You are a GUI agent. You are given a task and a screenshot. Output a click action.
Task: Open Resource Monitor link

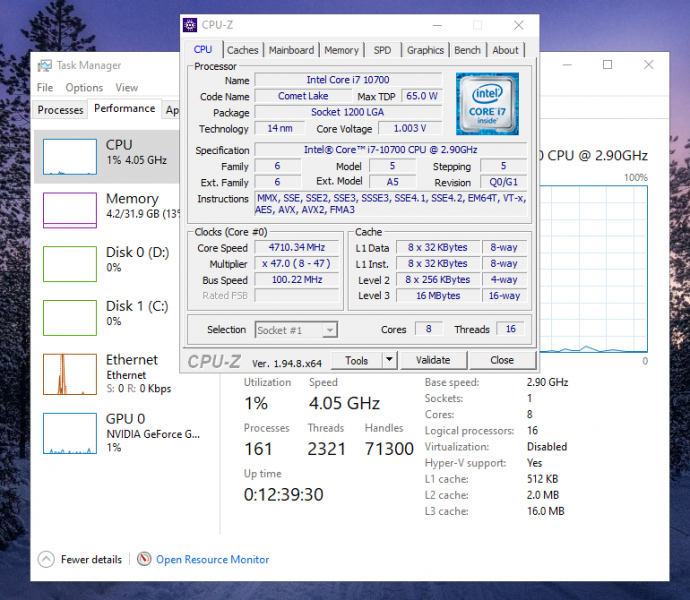click(x=212, y=559)
